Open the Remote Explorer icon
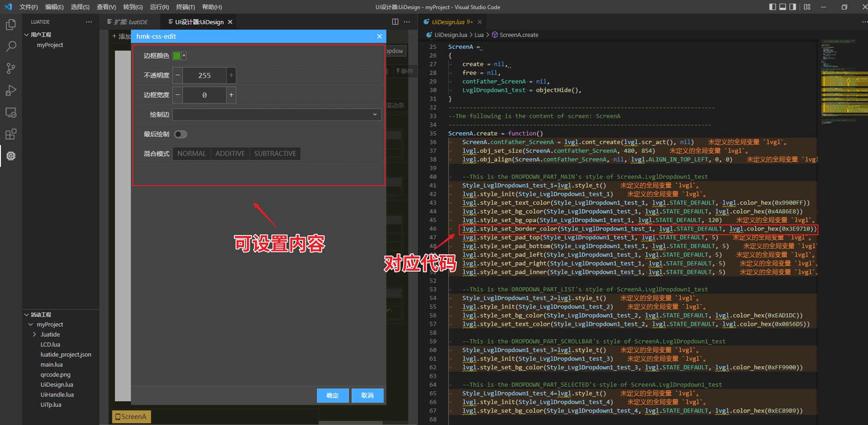The image size is (868, 425). 11,113
